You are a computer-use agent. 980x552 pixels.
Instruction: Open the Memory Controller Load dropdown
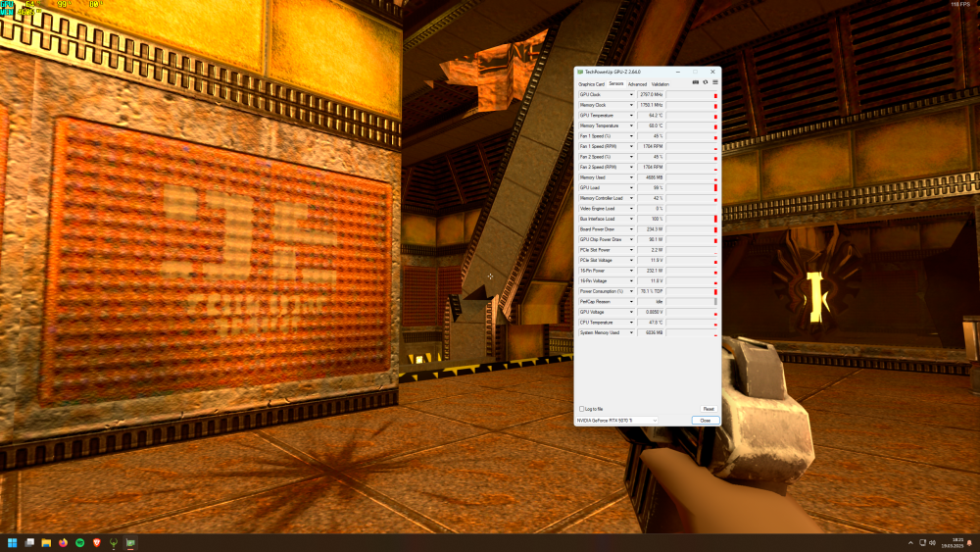pyautogui.click(x=631, y=198)
